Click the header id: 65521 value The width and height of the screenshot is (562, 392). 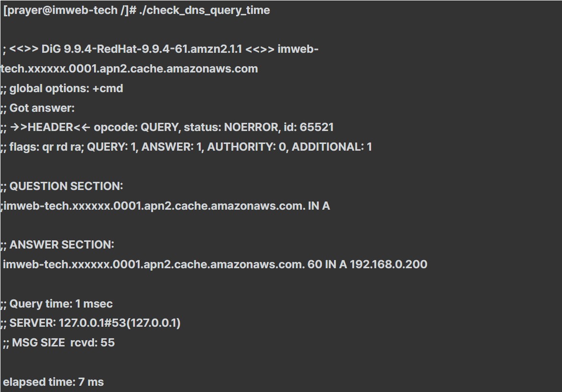click(x=309, y=127)
